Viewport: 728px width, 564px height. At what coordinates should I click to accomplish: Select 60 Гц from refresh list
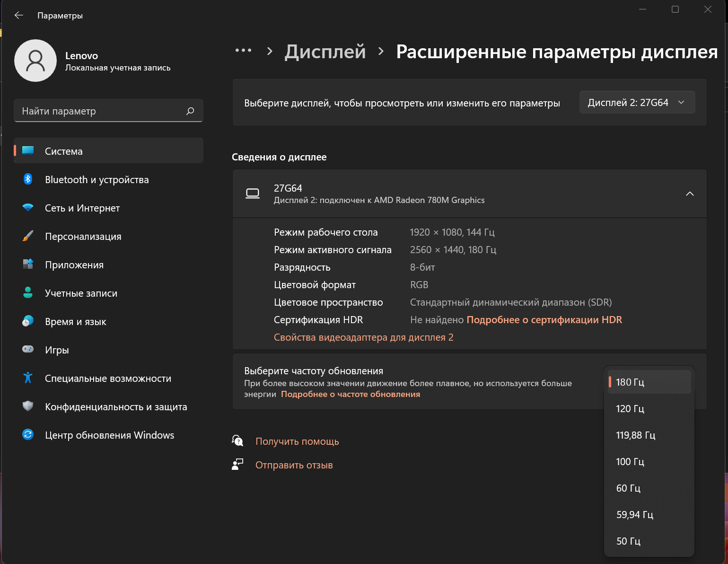coord(628,488)
